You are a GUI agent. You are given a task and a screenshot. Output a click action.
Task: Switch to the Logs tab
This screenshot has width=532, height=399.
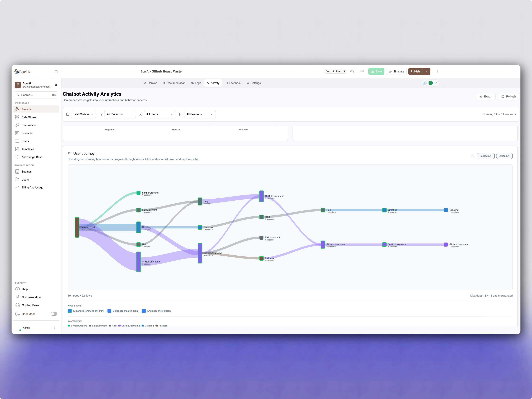coord(196,83)
